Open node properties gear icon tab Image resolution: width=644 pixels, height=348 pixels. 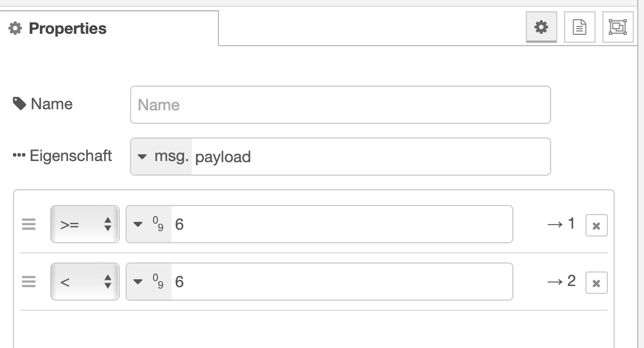pos(541,28)
